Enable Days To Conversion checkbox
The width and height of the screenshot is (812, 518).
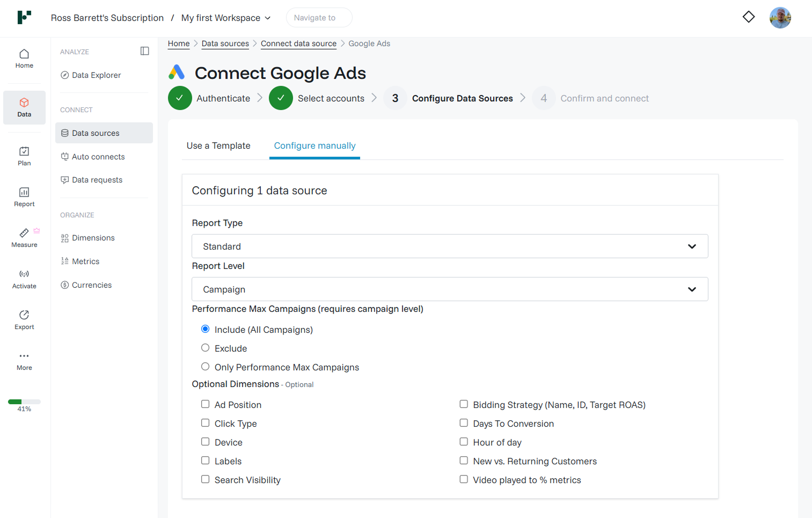(x=464, y=423)
